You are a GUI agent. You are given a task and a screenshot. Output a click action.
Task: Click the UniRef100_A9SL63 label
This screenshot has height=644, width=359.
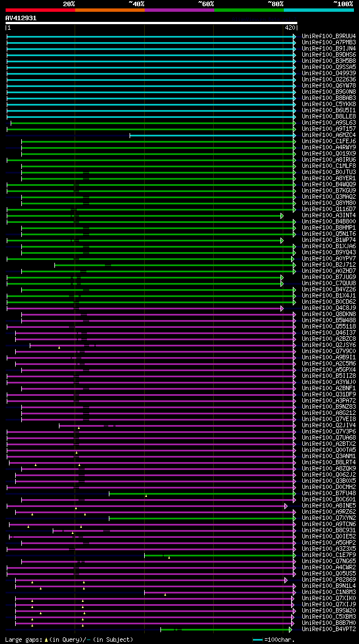tap(329, 123)
